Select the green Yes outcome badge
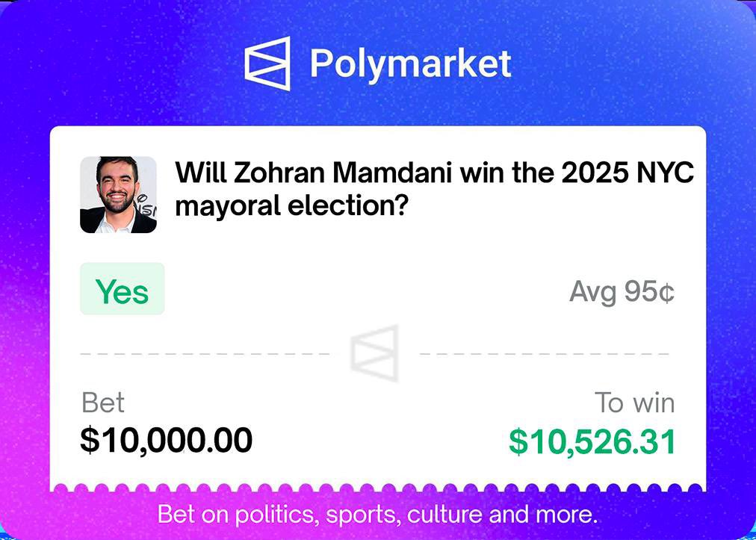756x540 pixels. [x=122, y=289]
